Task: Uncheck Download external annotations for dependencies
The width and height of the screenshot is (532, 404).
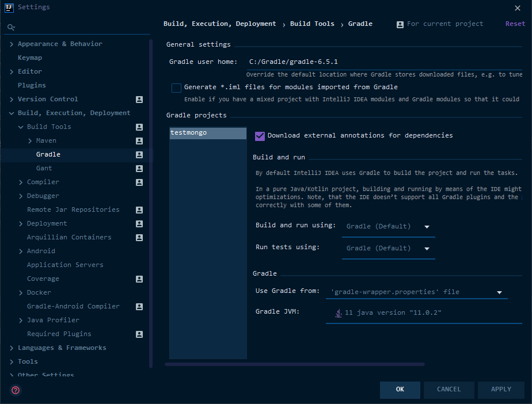Action: point(260,136)
